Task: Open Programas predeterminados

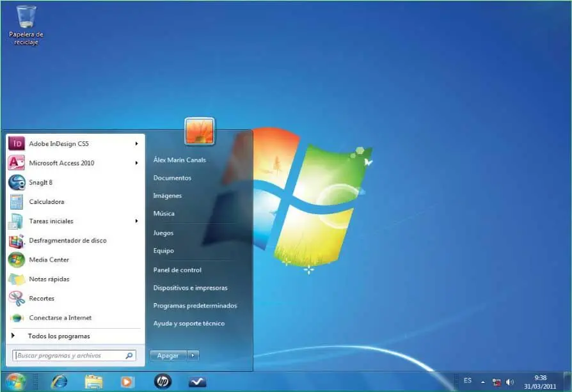Action: 195,306
